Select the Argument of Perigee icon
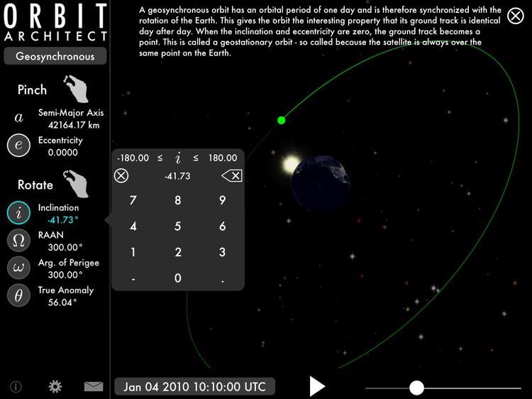 point(18,268)
